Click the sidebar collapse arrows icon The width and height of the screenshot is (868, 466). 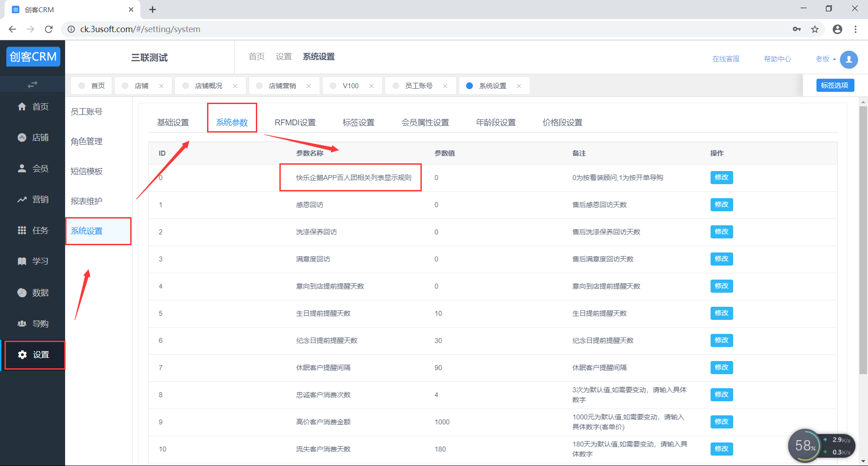[33, 85]
